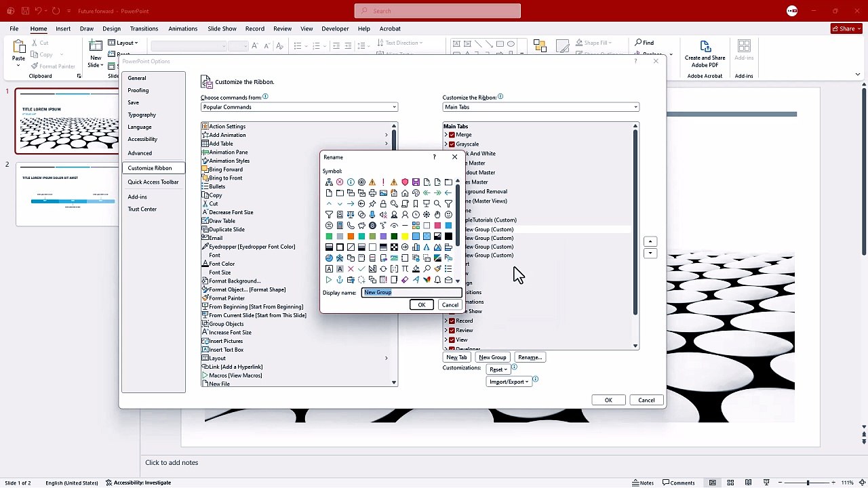Toggle the Review tab checkbox
Image resolution: width=868 pixels, height=488 pixels.
[452, 330]
